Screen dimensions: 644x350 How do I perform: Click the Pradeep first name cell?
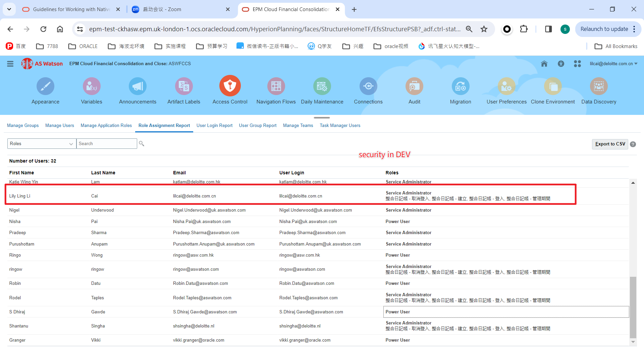point(17,233)
